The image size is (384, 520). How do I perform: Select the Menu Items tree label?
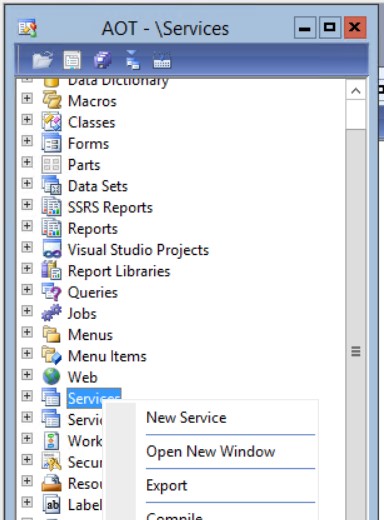point(107,356)
